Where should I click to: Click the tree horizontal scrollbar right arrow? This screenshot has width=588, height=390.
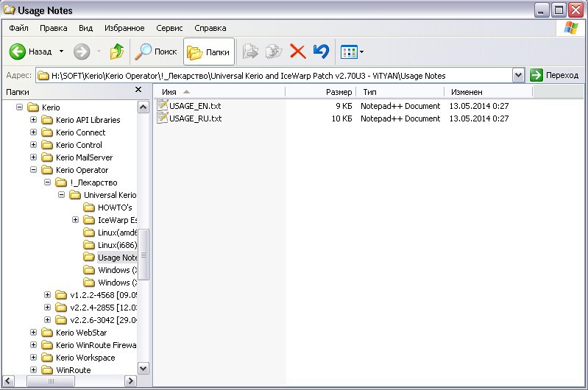[130, 381]
